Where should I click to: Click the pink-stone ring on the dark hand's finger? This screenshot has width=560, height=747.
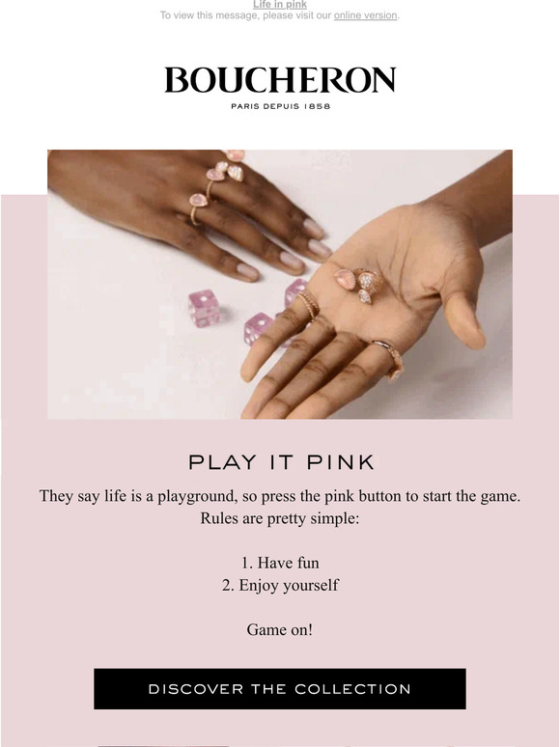(x=198, y=207)
